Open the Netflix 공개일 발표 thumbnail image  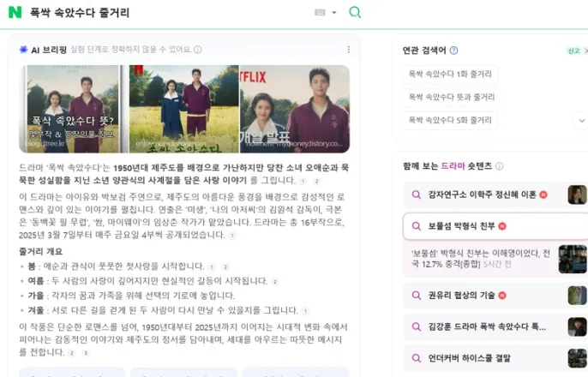click(x=295, y=109)
